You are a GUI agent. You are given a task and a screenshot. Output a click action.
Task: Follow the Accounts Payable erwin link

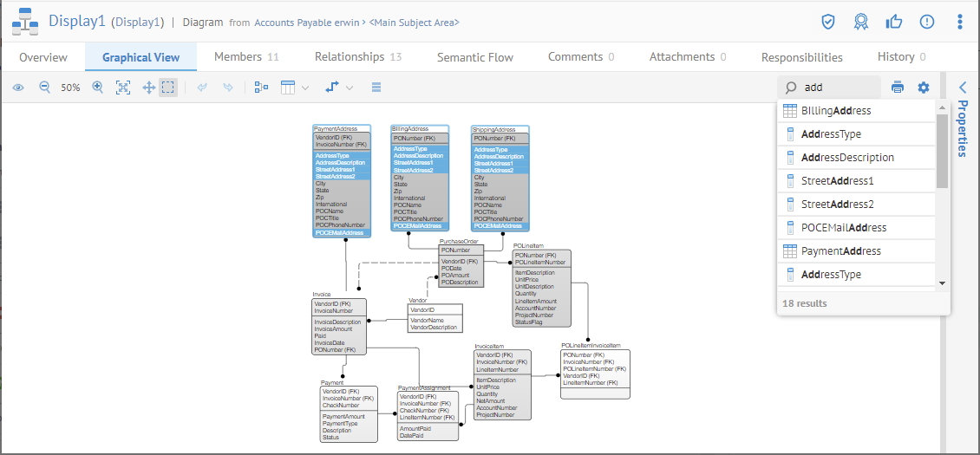click(x=308, y=23)
